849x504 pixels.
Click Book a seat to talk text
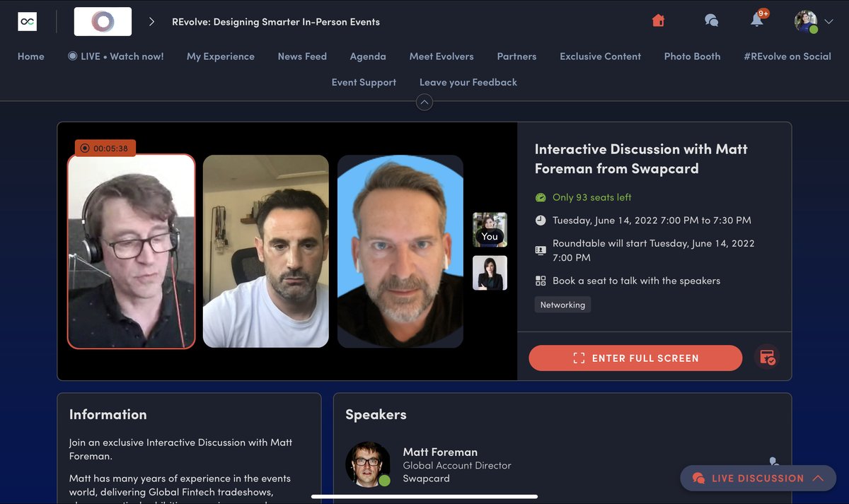pyautogui.click(x=636, y=281)
